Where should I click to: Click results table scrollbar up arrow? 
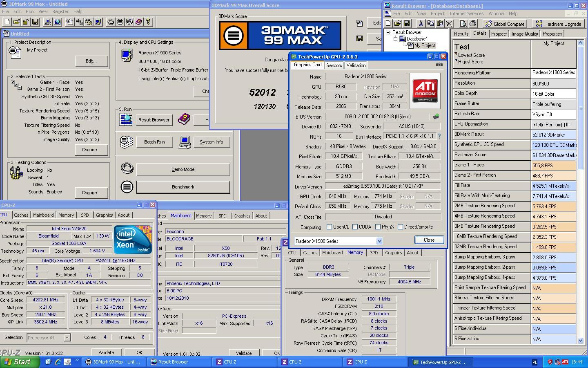[580, 43]
